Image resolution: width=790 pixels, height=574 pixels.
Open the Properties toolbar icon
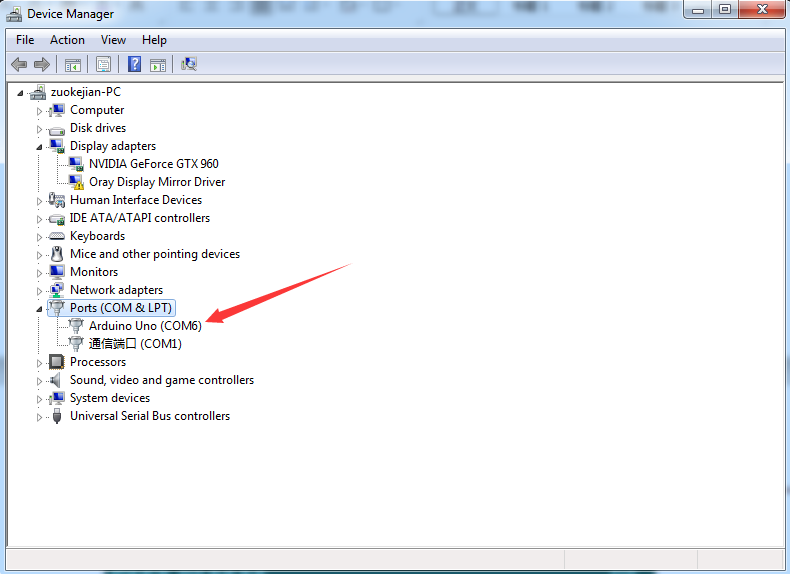[103, 65]
